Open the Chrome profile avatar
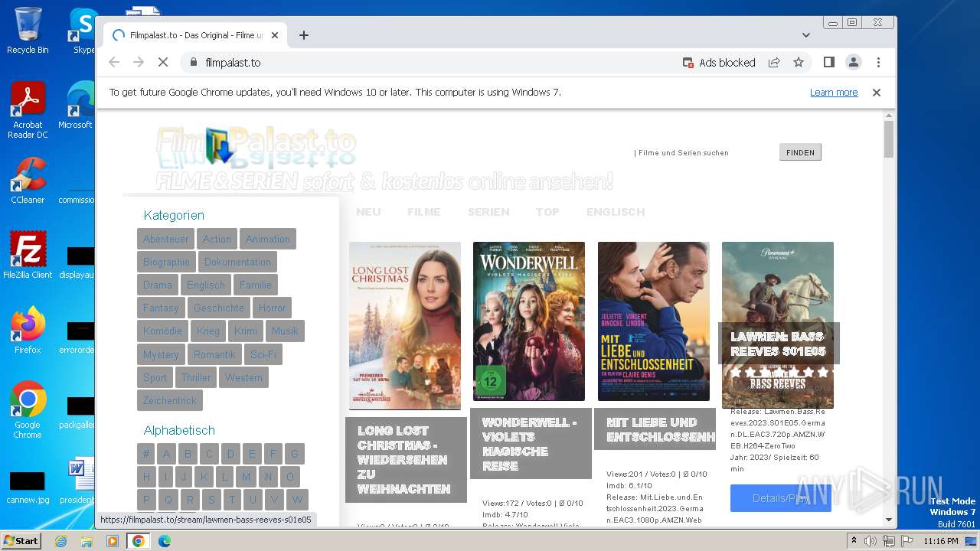The image size is (980, 551). 854,62
